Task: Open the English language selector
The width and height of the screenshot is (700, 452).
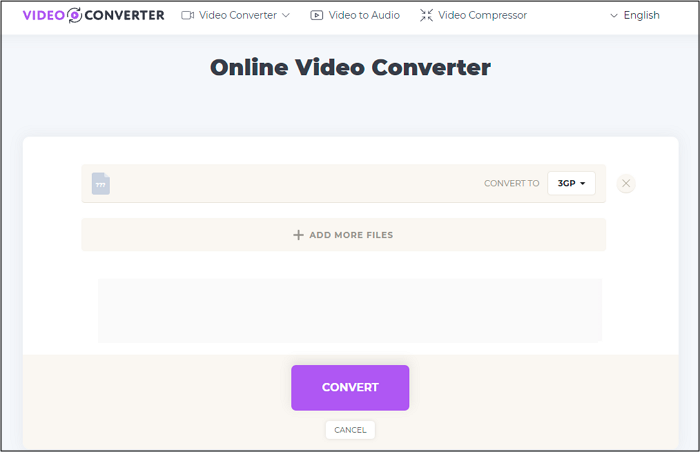Action: (640, 15)
